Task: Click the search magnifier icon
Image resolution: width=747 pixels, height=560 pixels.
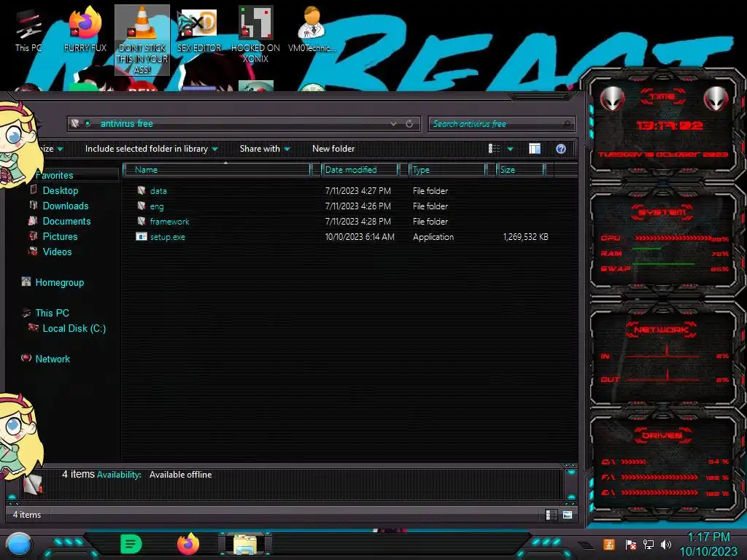Action: (566, 124)
